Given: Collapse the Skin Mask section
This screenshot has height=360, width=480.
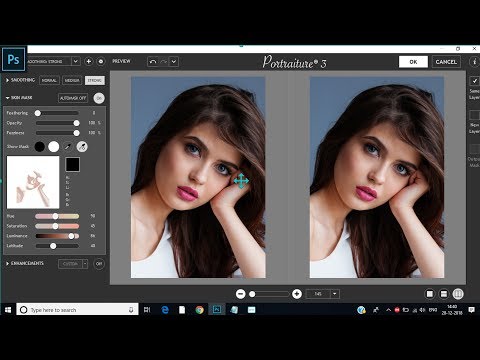Looking at the screenshot, I should pyautogui.click(x=7, y=98).
